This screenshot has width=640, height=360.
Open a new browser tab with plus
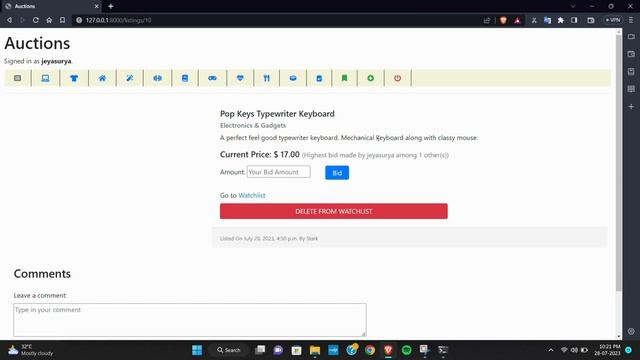(111, 6)
